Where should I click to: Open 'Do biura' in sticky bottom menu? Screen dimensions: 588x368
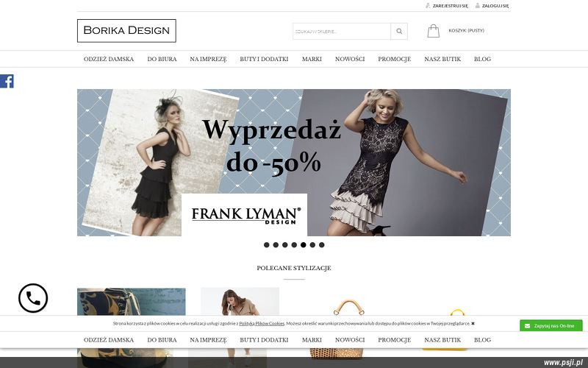[x=162, y=340]
